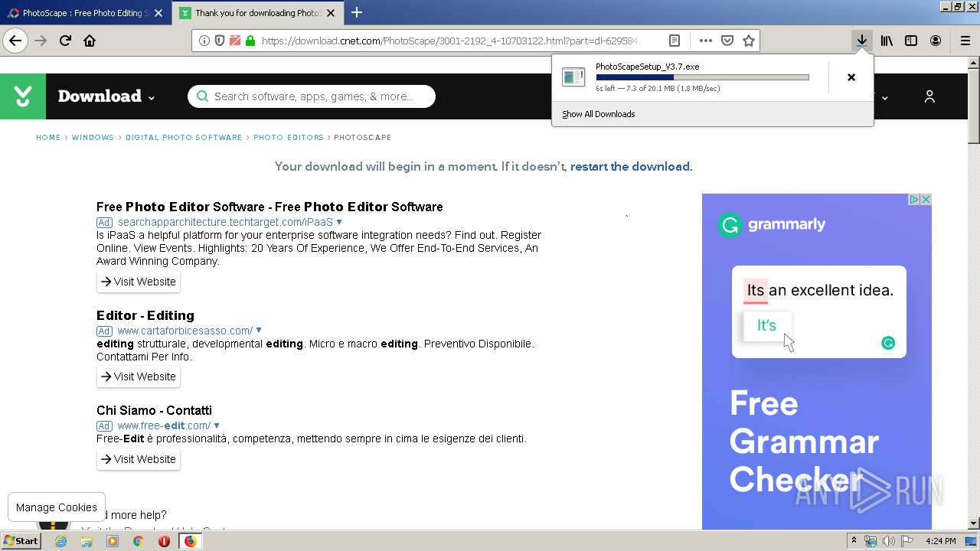The width and height of the screenshot is (980, 551).
Task: Visit Website for techtarget ad
Action: 139,282
